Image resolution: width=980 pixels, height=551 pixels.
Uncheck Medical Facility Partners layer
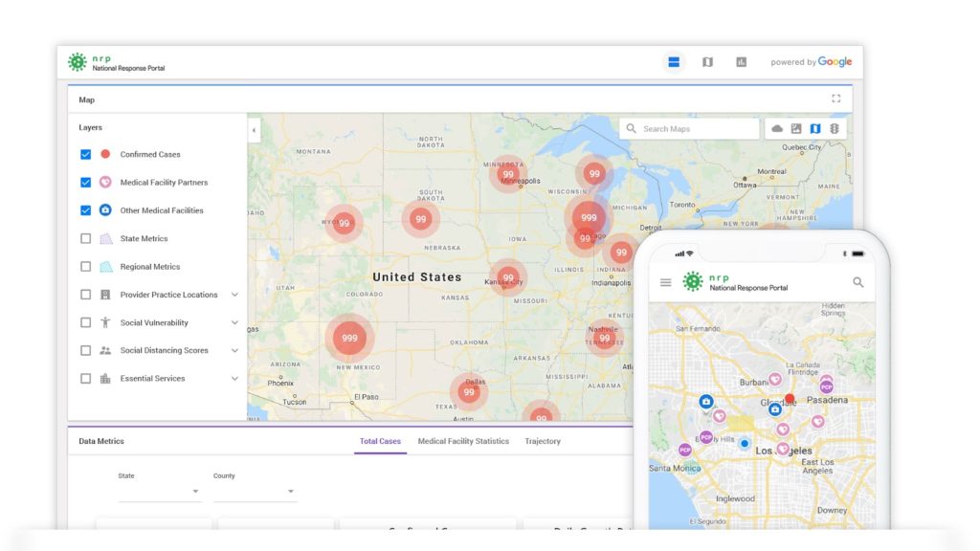coord(85,183)
